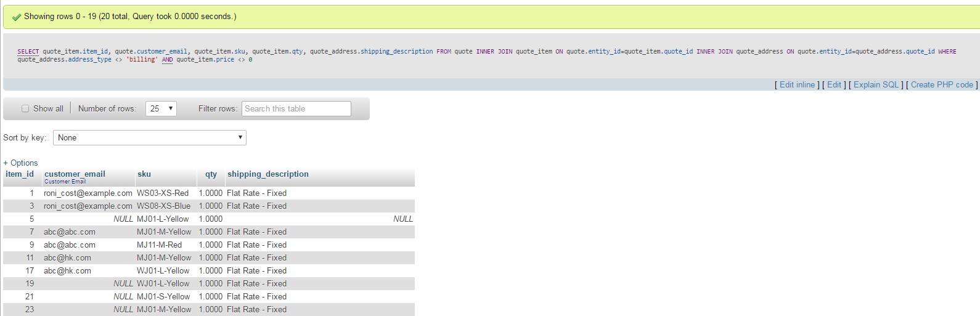The image size is (980, 316).
Task: Select sku cell MJ11-M-Red
Action: [x=160, y=245]
